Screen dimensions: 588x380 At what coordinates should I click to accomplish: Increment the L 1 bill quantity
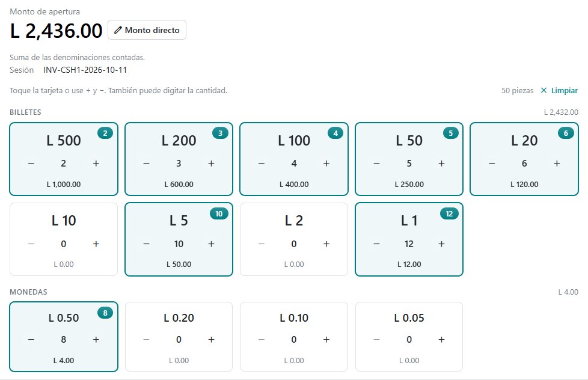[x=441, y=244]
